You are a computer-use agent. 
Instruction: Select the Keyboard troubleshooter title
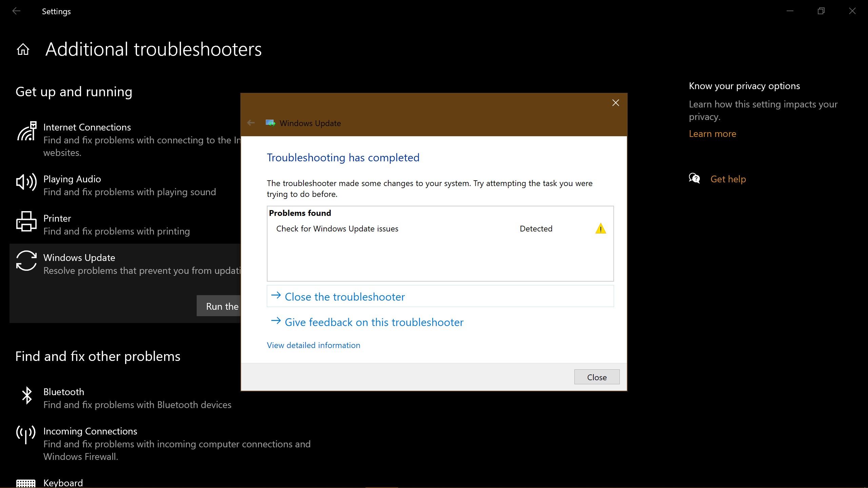click(63, 483)
